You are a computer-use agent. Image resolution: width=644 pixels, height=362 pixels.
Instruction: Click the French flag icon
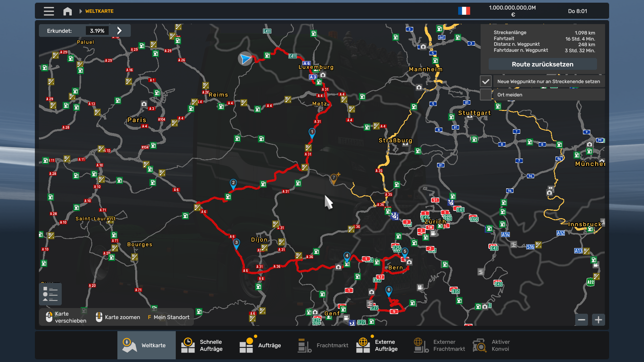464,11
